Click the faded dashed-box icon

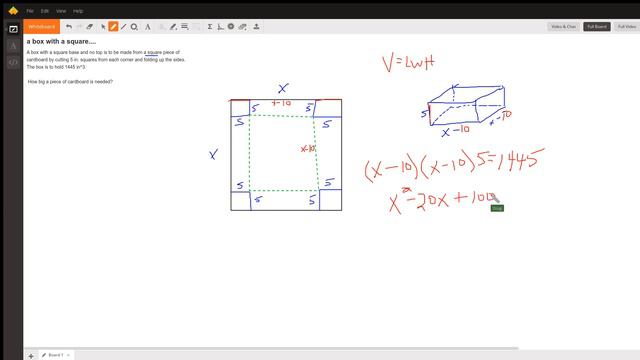click(196, 27)
